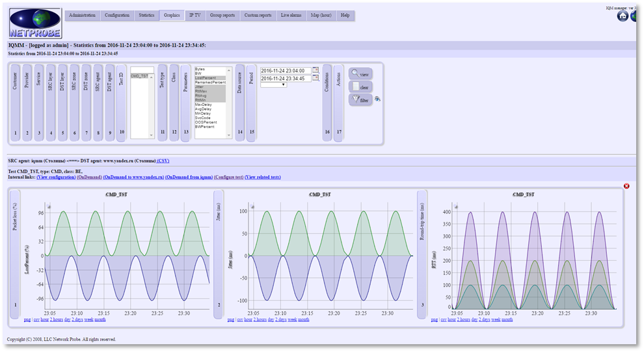Close the charts panel with red X
Screen dimensions: 644x352
click(x=626, y=186)
